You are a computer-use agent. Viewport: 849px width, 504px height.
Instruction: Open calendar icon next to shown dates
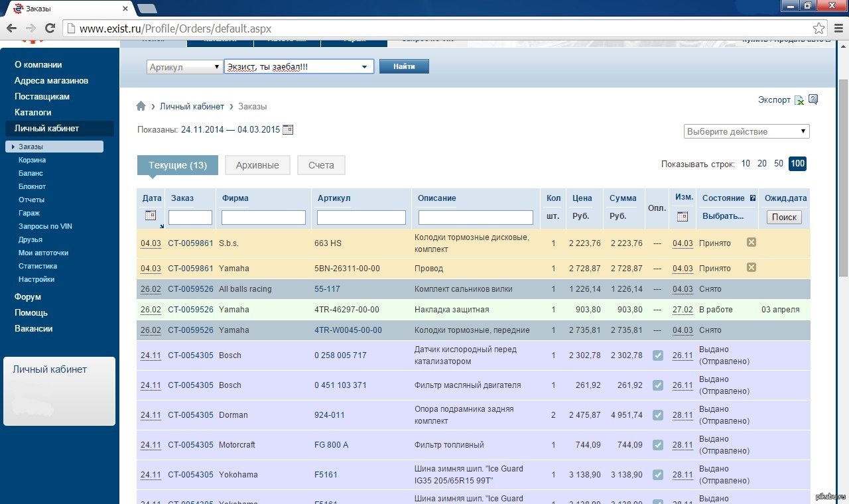288,129
